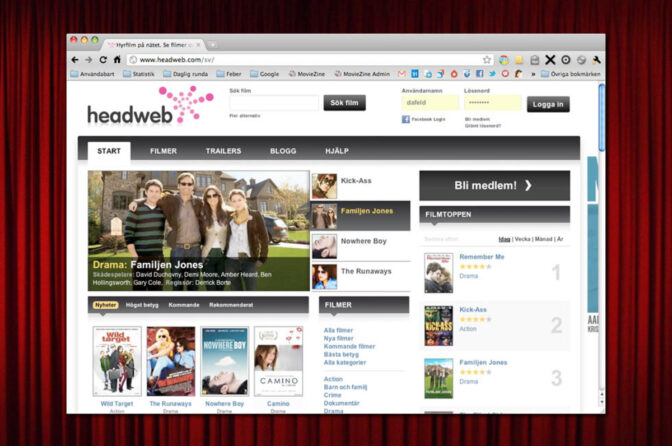Open the Kick-Ass poster in Filmtoppen
Viewport: 672px width, 446px height.
pos(438,326)
